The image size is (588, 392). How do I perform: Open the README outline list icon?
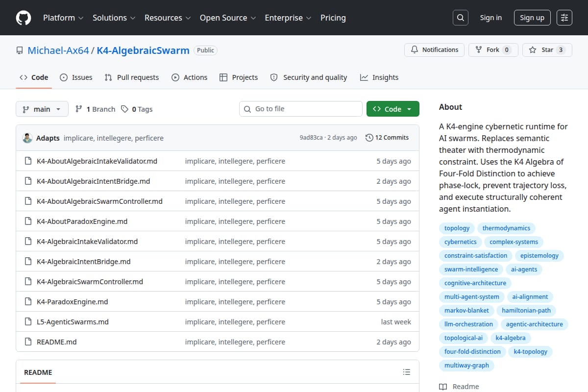pos(407,372)
